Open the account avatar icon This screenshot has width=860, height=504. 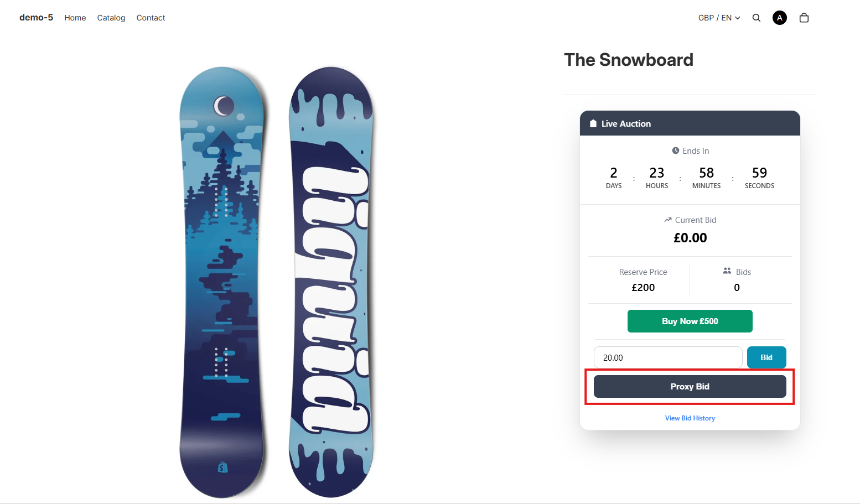pos(779,18)
